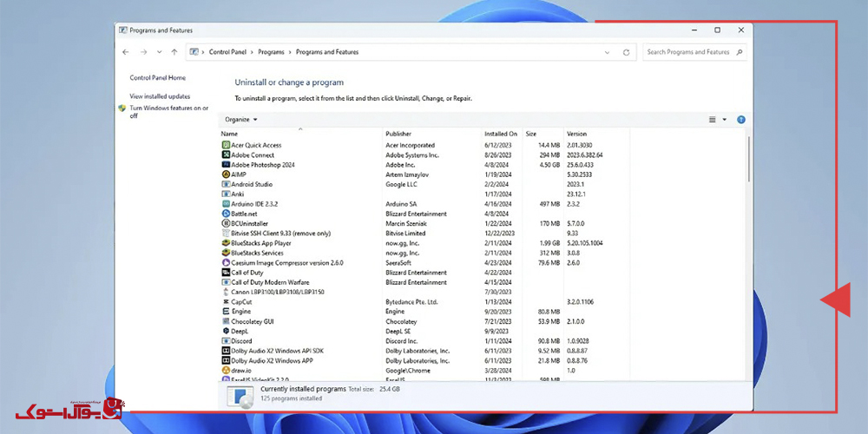Click version 25.6.0.433
This screenshot has height=434, width=868.
pyautogui.click(x=580, y=165)
